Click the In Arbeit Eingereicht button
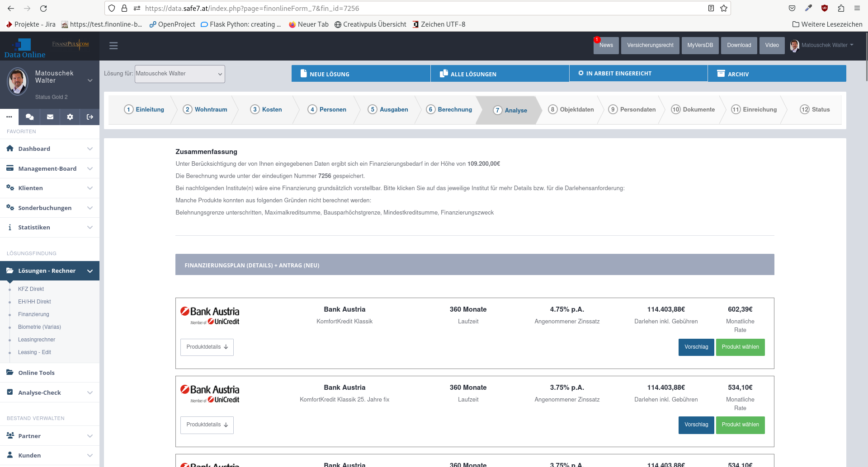The width and height of the screenshot is (868, 467). pyautogui.click(x=638, y=74)
